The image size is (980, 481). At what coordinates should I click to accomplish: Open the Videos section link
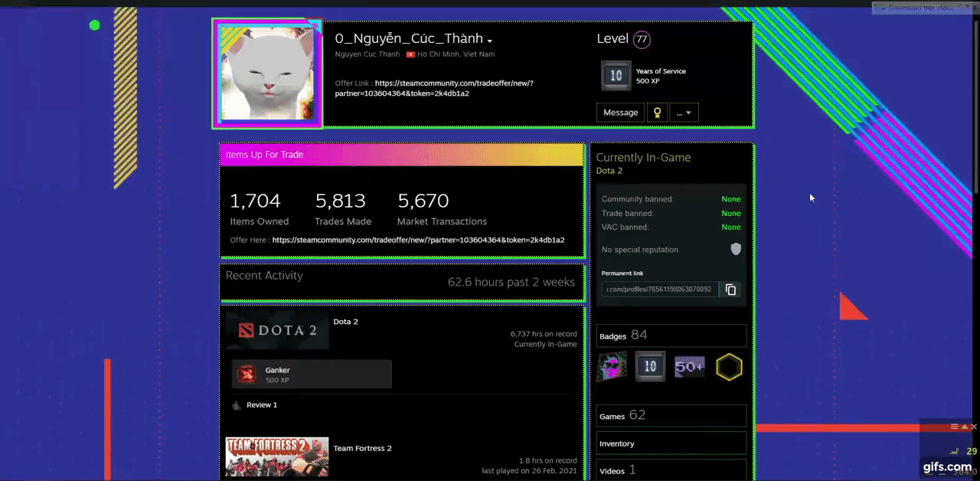point(671,470)
